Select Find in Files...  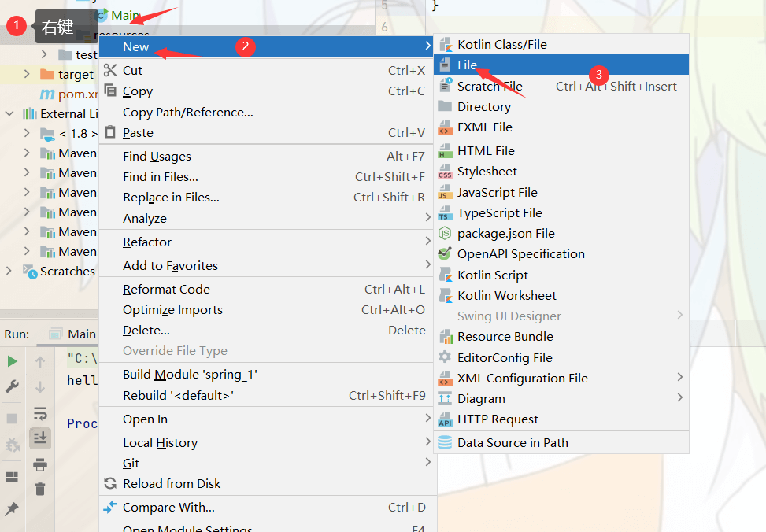click(x=266, y=177)
